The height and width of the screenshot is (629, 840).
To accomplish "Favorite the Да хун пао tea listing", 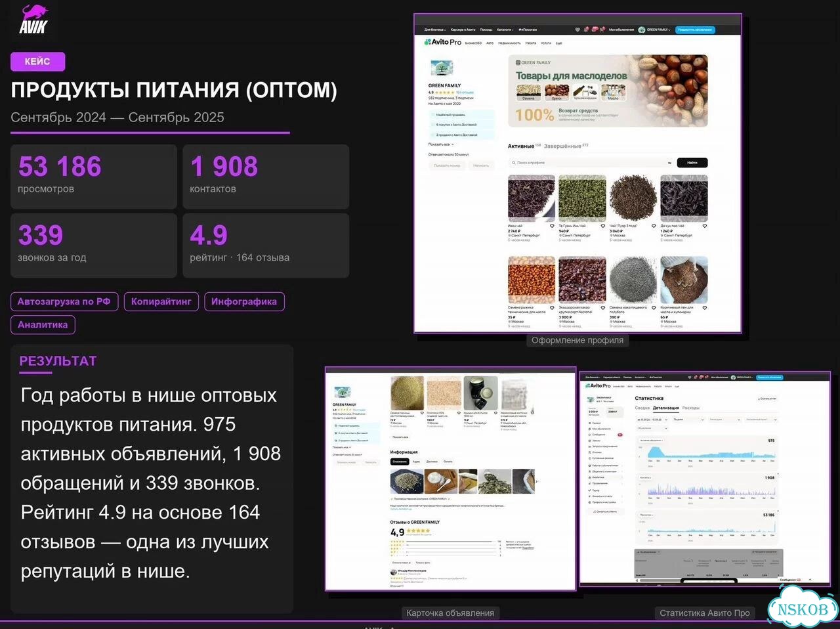I will point(705,226).
